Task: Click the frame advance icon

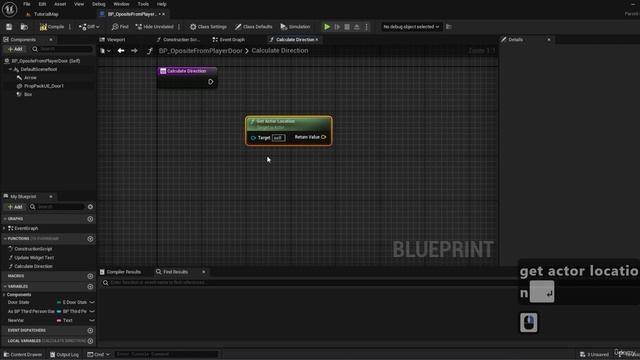Action: (x=337, y=27)
